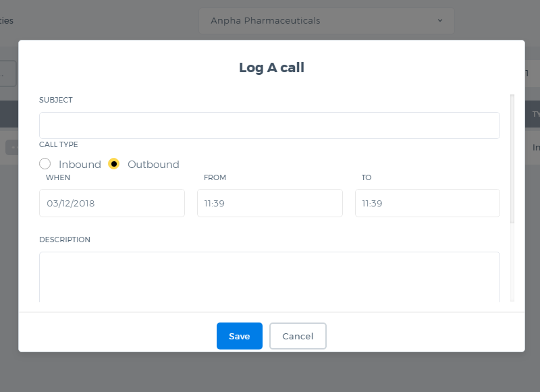Open the When date field showing 03/12/2018

112,203
